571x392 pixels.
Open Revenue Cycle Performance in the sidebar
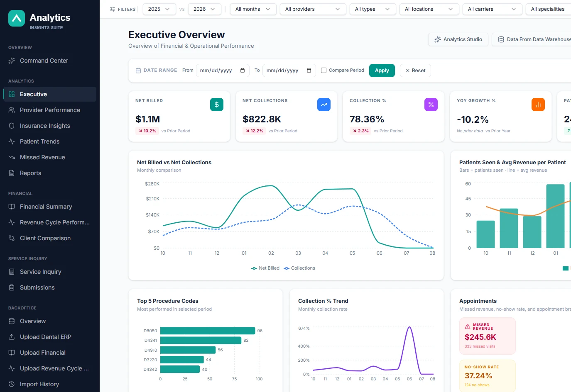tap(50, 222)
